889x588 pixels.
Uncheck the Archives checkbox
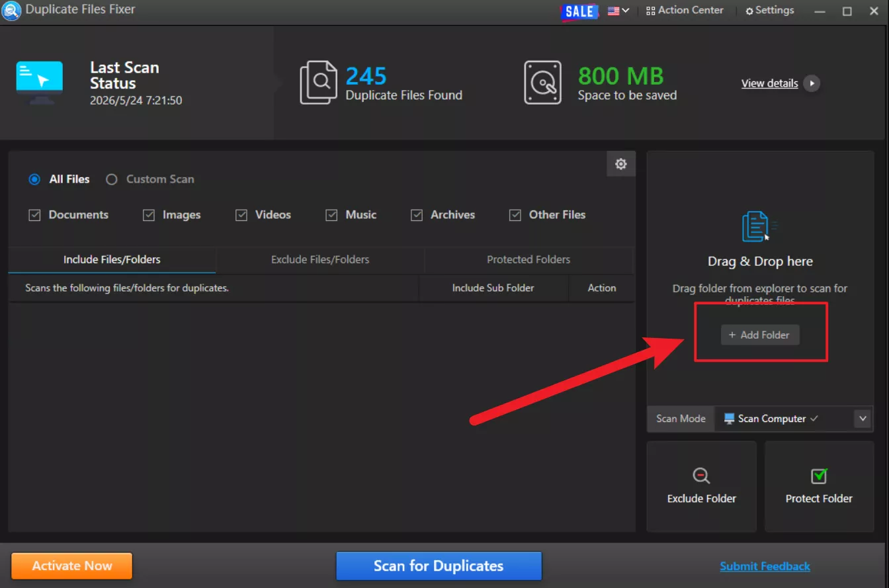pos(417,215)
